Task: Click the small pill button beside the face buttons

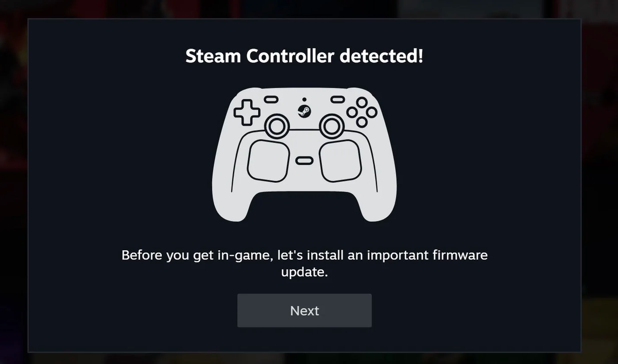Action: [x=338, y=99]
